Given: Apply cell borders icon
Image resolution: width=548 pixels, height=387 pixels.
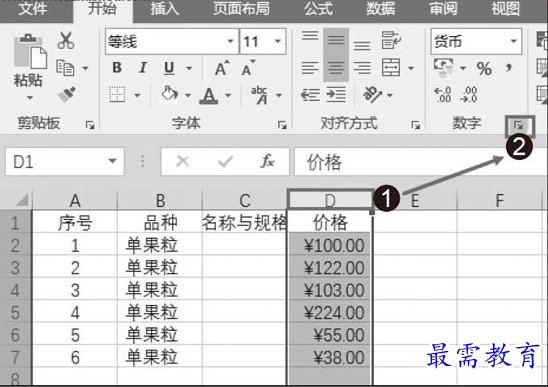Looking at the screenshot, I should (x=117, y=94).
